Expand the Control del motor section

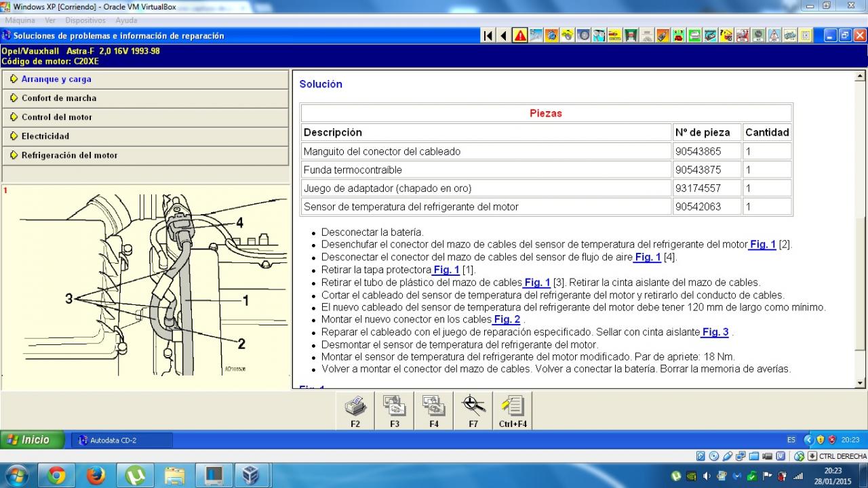(56, 117)
